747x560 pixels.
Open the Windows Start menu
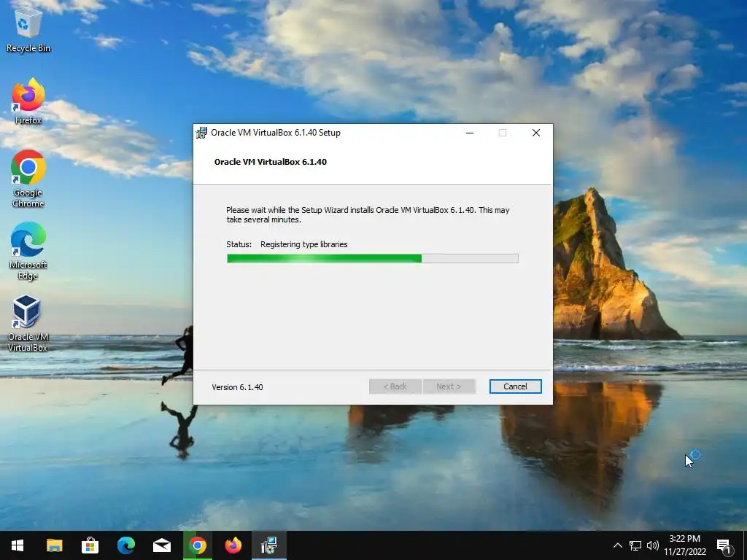tap(18, 545)
